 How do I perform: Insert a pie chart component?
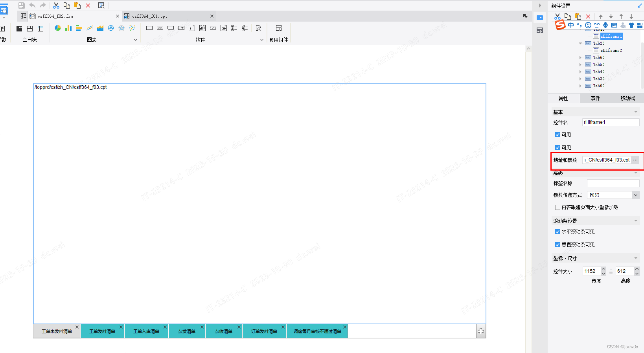pos(58,28)
